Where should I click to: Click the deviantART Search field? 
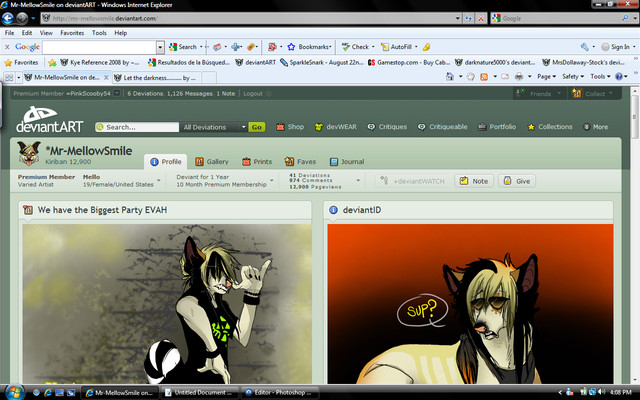(137, 127)
